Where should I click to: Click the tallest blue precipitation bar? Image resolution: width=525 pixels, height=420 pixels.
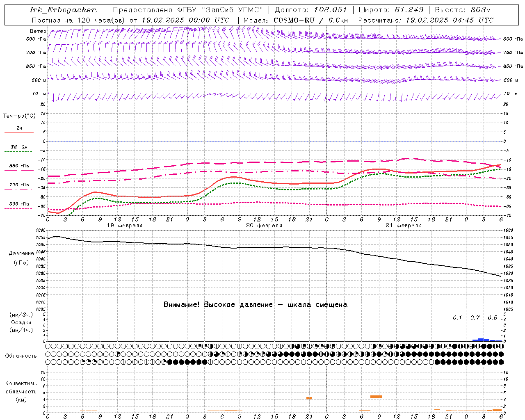tap(481, 340)
